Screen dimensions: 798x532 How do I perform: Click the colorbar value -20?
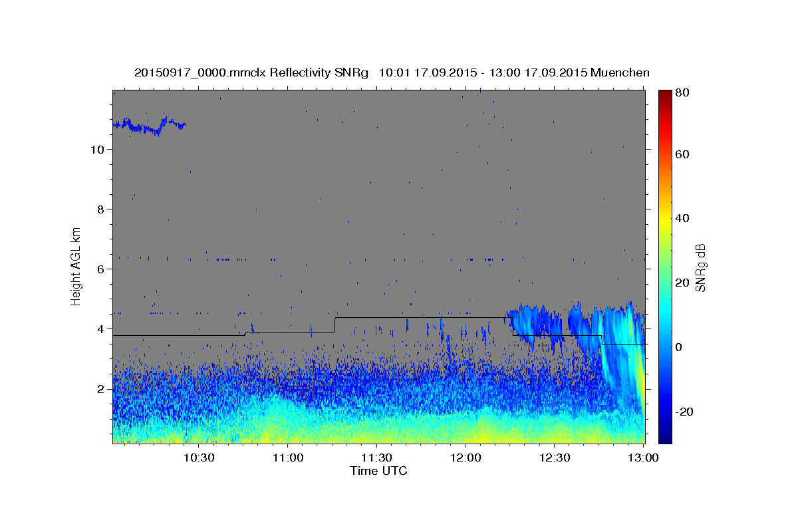click(684, 412)
